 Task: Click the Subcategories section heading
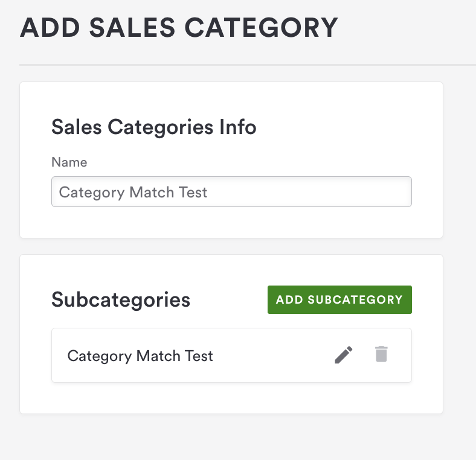point(121,299)
